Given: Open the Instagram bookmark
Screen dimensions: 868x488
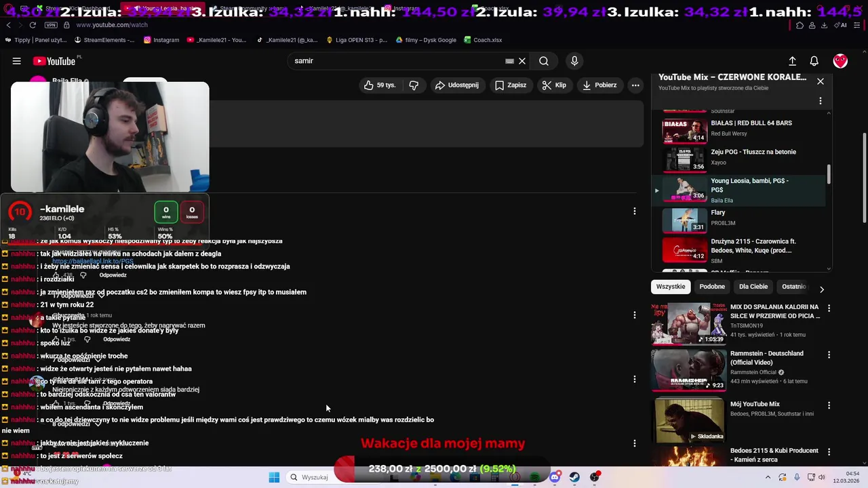Looking at the screenshot, I should [x=161, y=40].
